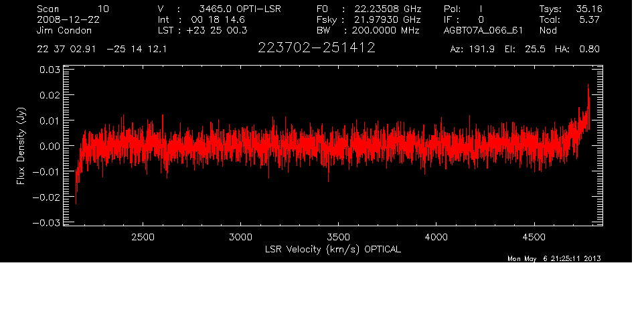Click elevation value El: 25.5

525,50
